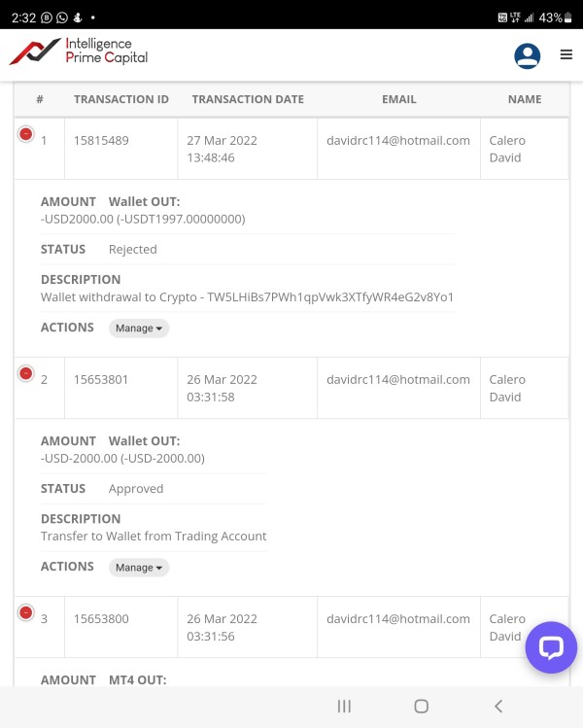This screenshot has width=583, height=728.
Task: Tap the Android home navigation icon
Action: (421, 707)
